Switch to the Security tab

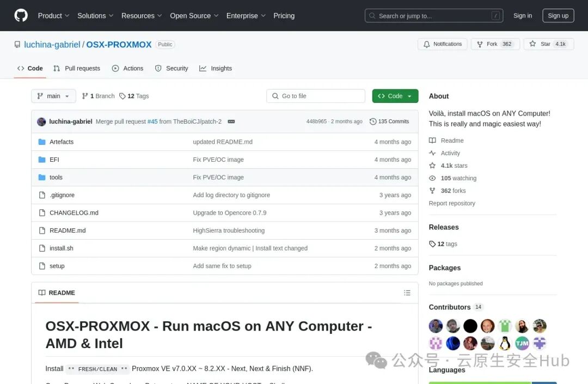[171, 68]
